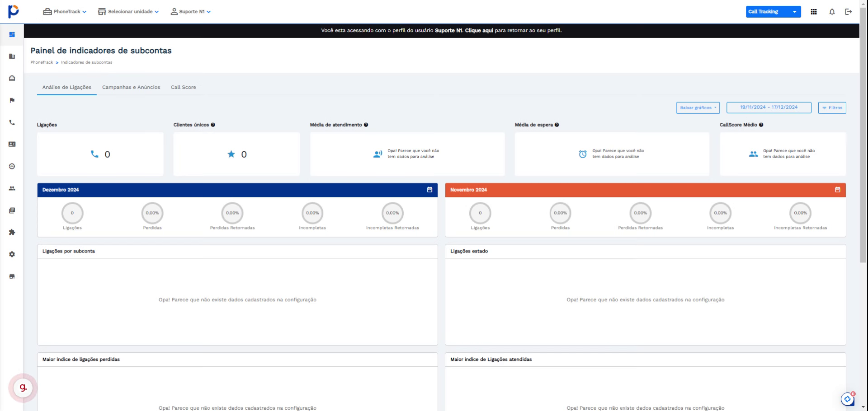Switch to Campanhas e Anúncios tab

(131, 87)
